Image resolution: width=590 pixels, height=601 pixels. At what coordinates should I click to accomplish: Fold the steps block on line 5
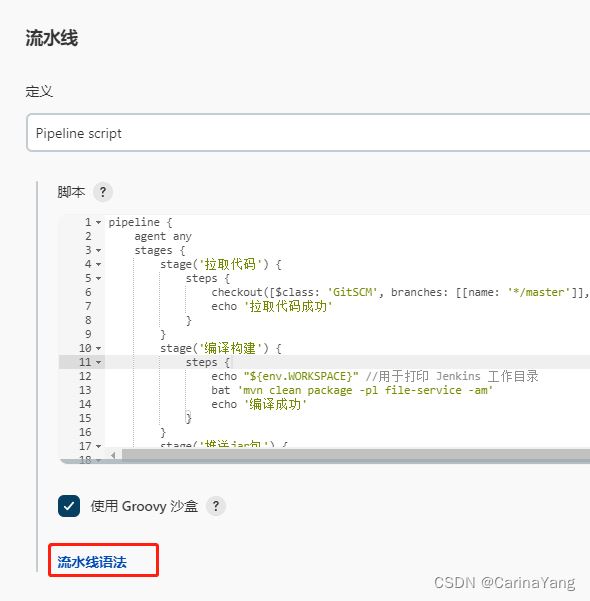[99, 278]
